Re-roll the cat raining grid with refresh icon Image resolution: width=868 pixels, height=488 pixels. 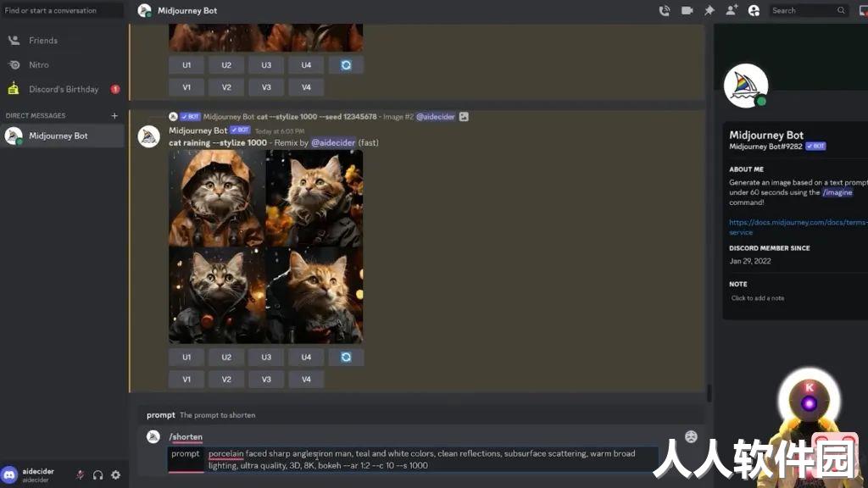point(346,358)
